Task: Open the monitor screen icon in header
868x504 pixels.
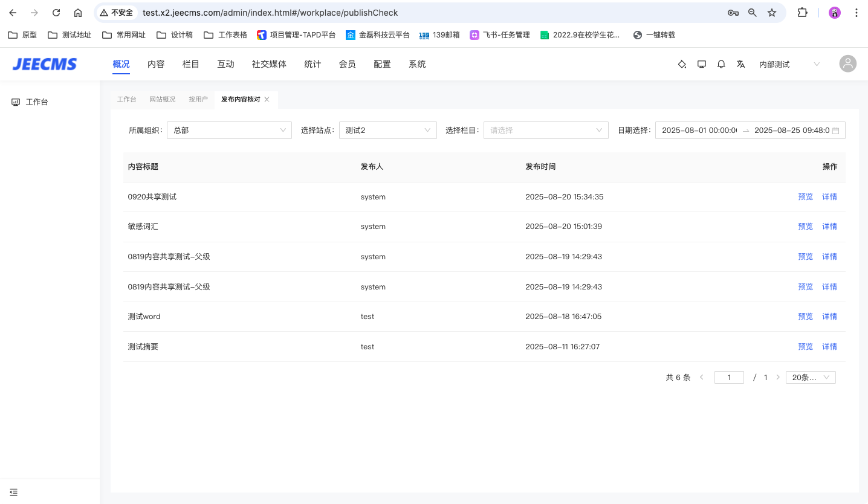Action: pos(702,64)
